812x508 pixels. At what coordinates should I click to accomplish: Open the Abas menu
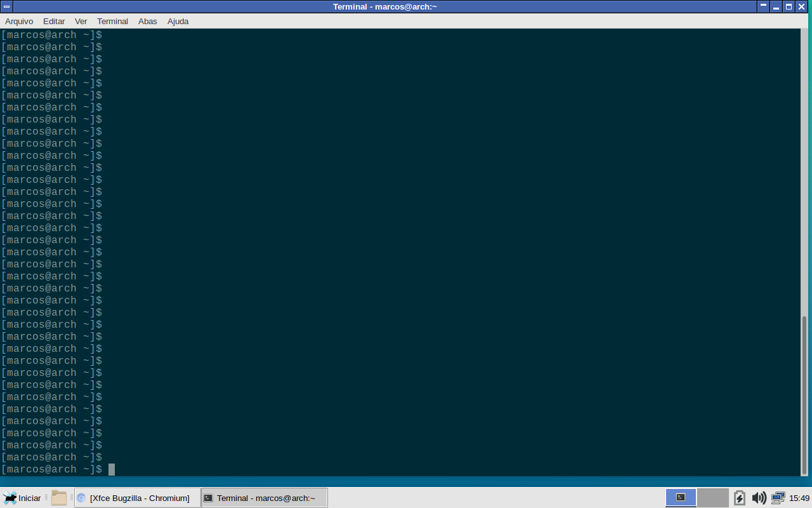[x=147, y=21]
